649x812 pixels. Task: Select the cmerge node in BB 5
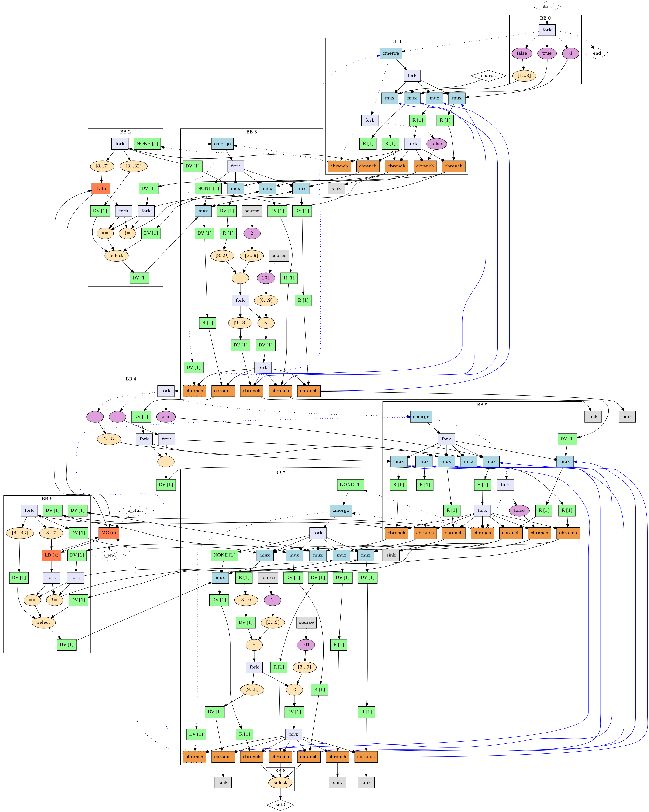[x=421, y=417]
